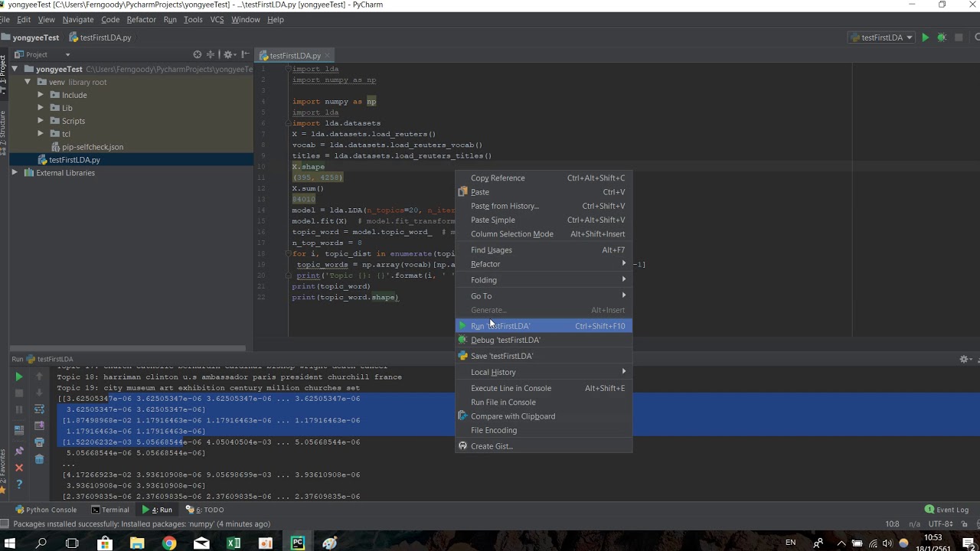Viewport: 980px width, 551px height.
Task: Open the Event Log
Action: point(946,510)
